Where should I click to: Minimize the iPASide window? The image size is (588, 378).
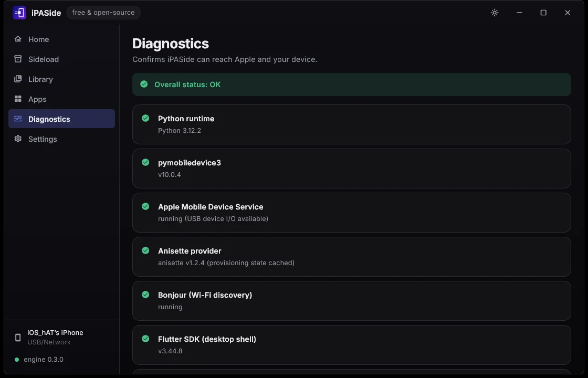519,13
